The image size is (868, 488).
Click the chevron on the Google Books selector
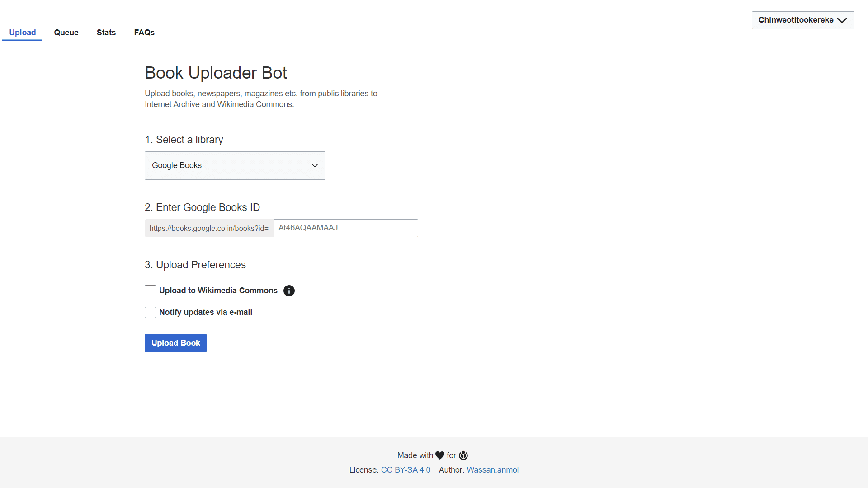pyautogui.click(x=315, y=165)
